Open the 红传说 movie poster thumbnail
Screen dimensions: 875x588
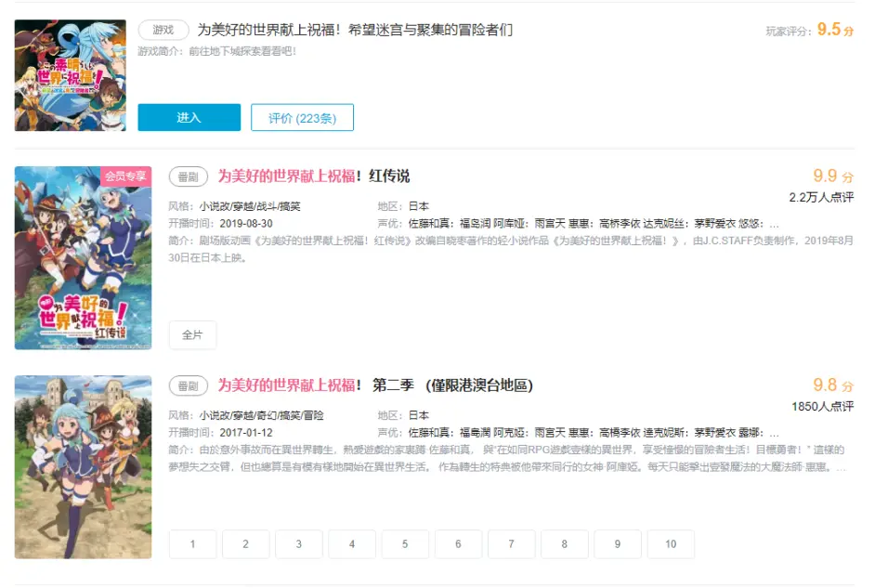click(x=84, y=257)
